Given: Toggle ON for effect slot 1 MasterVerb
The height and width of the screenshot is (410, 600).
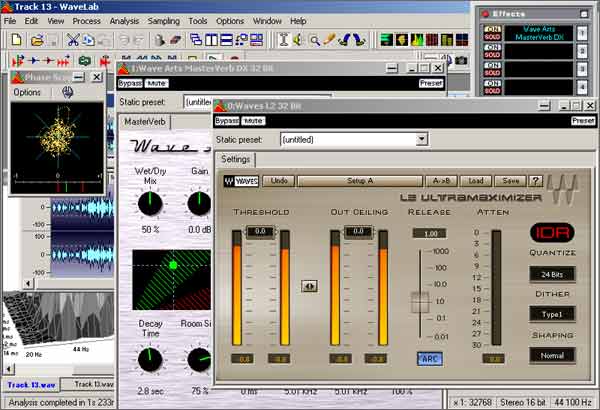Looking at the screenshot, I should point(491,30).
